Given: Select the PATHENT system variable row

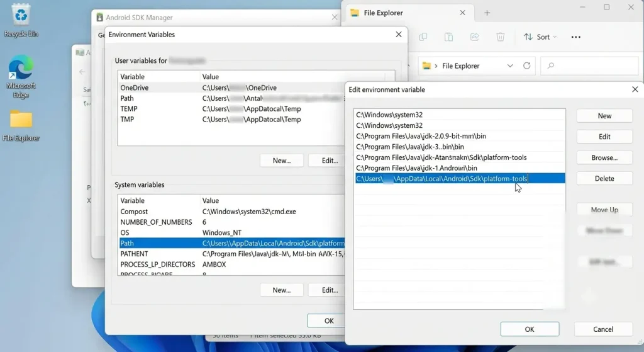Looking at the screenshot, I should pyautogui.click(x=231, y=254).
